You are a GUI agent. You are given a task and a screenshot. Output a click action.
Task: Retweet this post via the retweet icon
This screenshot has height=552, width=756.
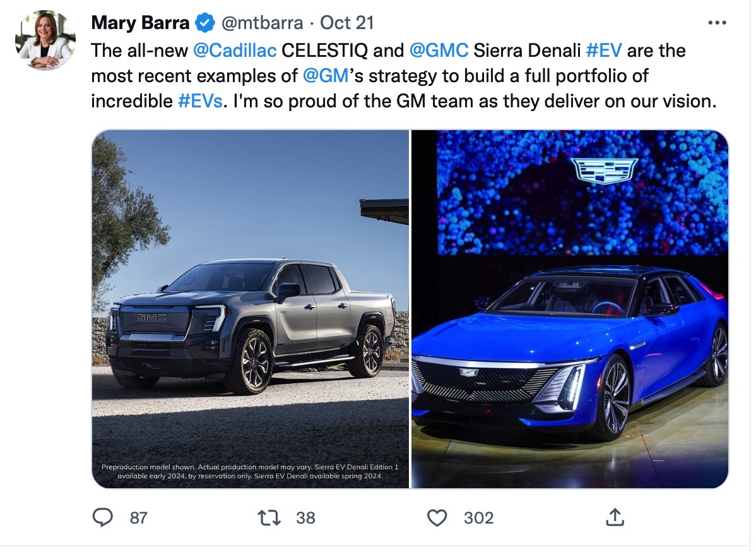pos(269,518)
